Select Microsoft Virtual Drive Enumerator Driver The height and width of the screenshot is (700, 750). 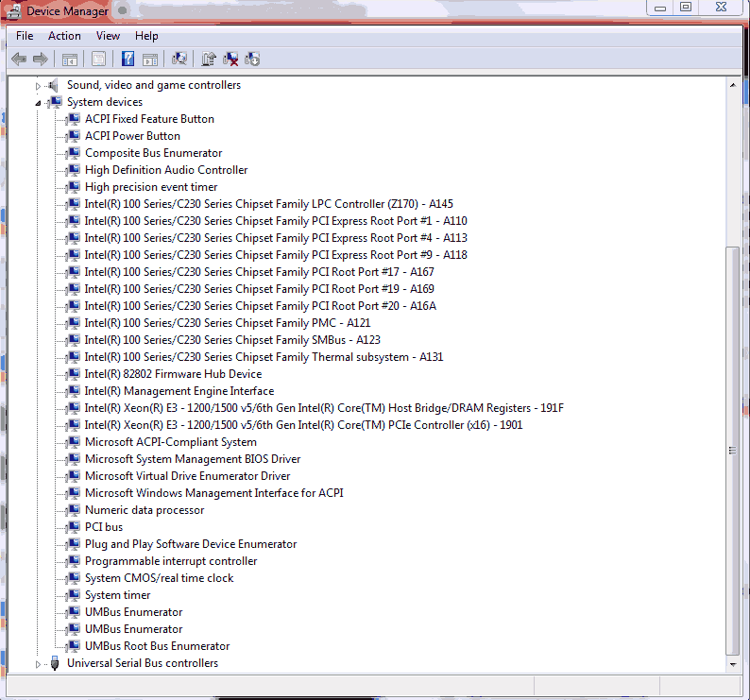coord(187,475)
